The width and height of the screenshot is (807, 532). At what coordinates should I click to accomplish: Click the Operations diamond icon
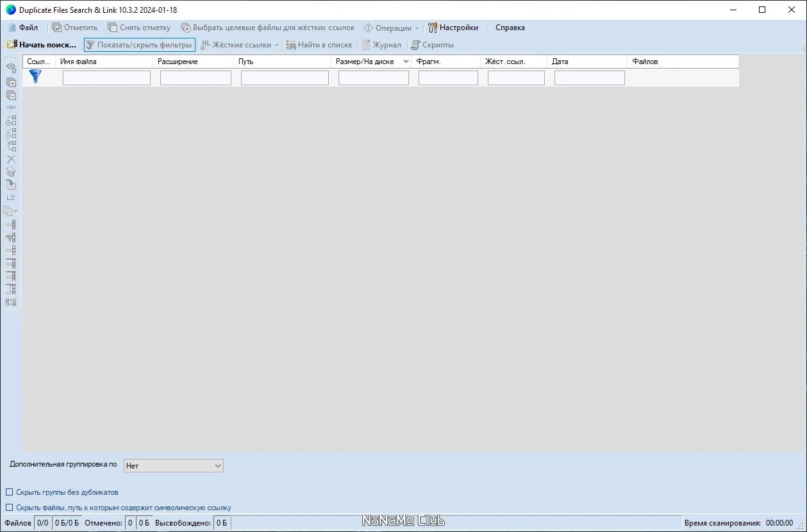(x=368, y=28)
